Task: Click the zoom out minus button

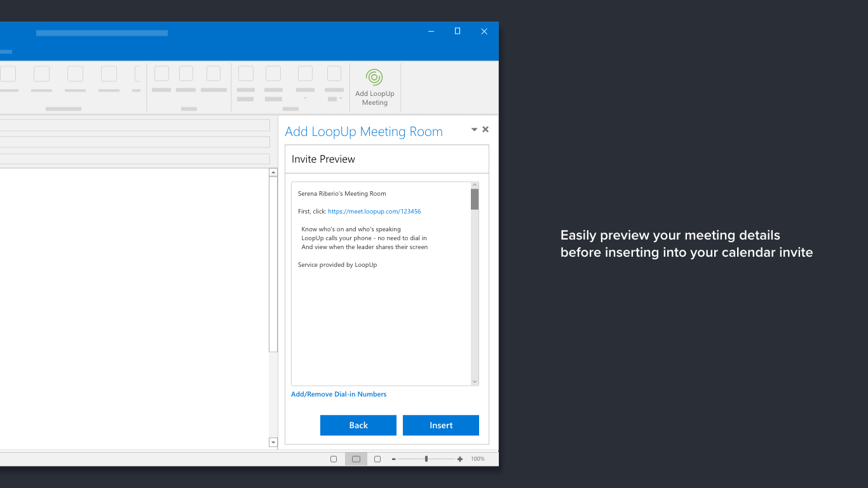Action: (x=394, y=459)
